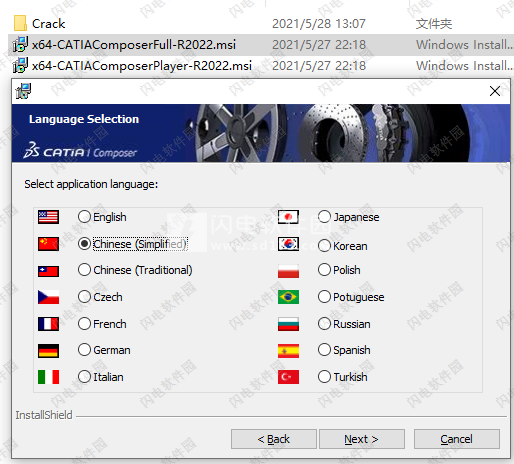
Task: Click the flag beside Russian
Action: pyautogui.click(x=288, y=324)
